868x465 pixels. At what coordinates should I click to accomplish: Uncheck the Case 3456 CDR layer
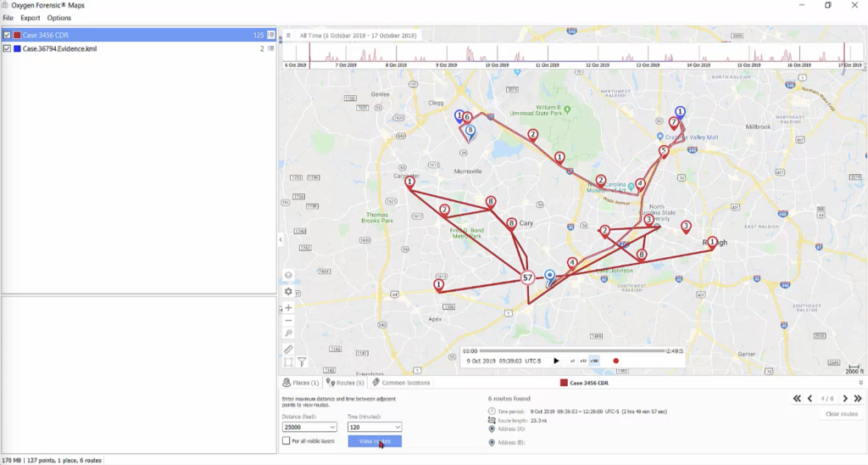(x=7, y=36)
